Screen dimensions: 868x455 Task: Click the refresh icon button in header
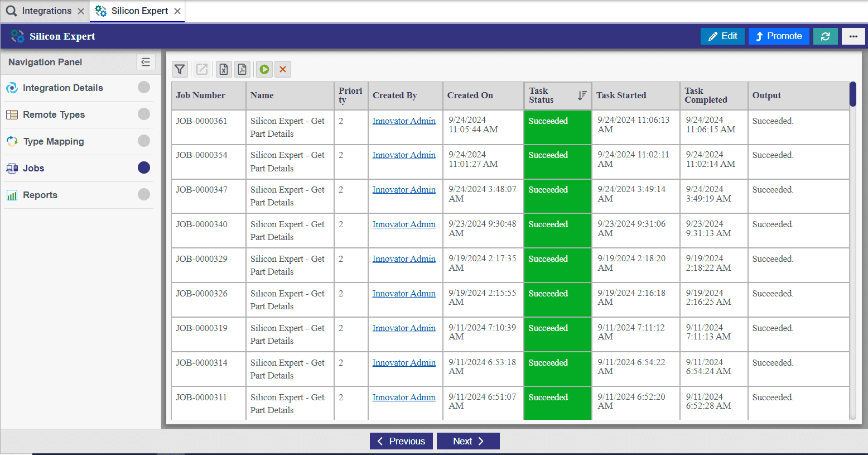[x=826, y=36]
